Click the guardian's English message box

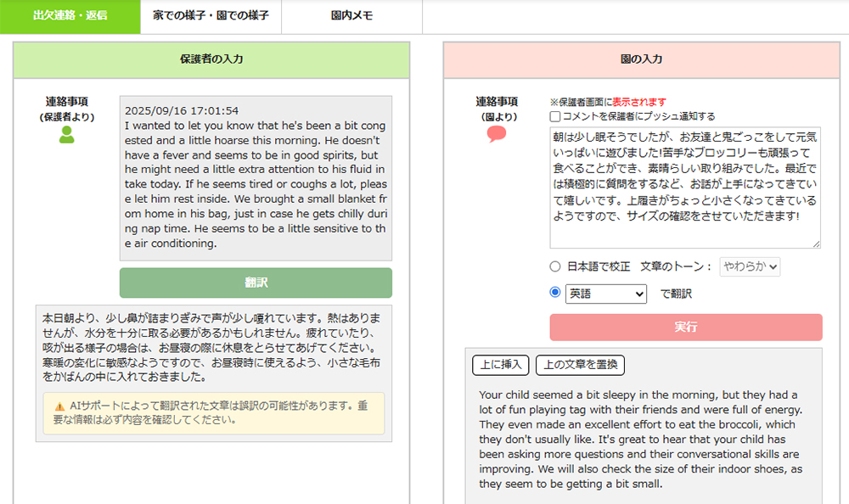(256, 176)
